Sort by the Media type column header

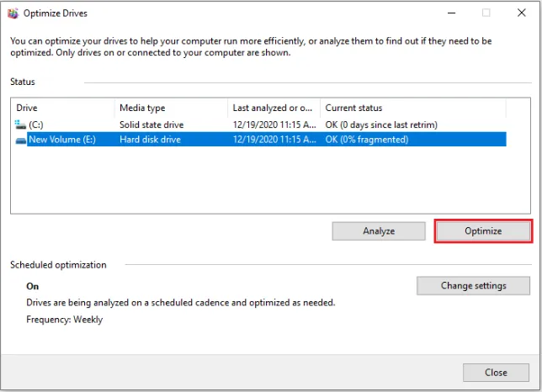(x=171, y=109)
